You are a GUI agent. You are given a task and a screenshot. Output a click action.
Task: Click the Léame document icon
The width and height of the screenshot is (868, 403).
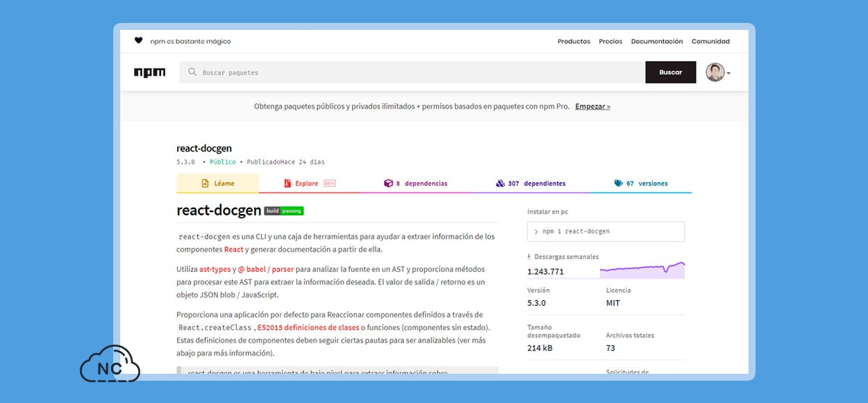click(x=205, y=183)
